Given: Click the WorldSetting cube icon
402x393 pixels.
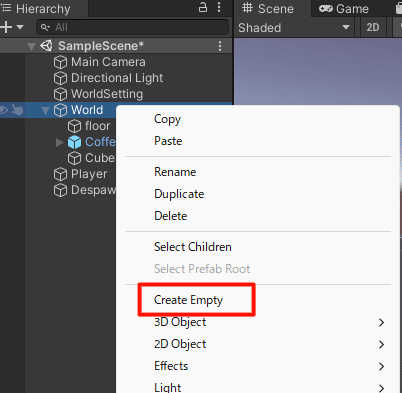Looking at the screenshot, I should (60, 94).
